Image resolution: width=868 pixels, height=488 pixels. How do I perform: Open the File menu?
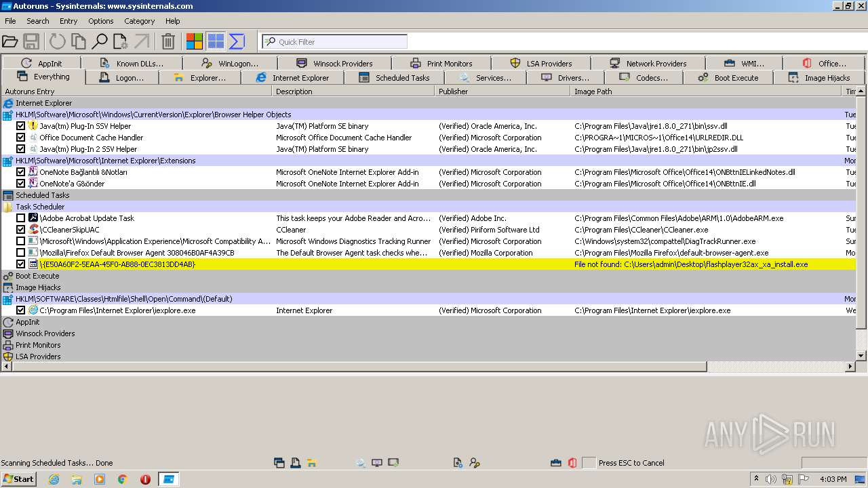(10, 21)
